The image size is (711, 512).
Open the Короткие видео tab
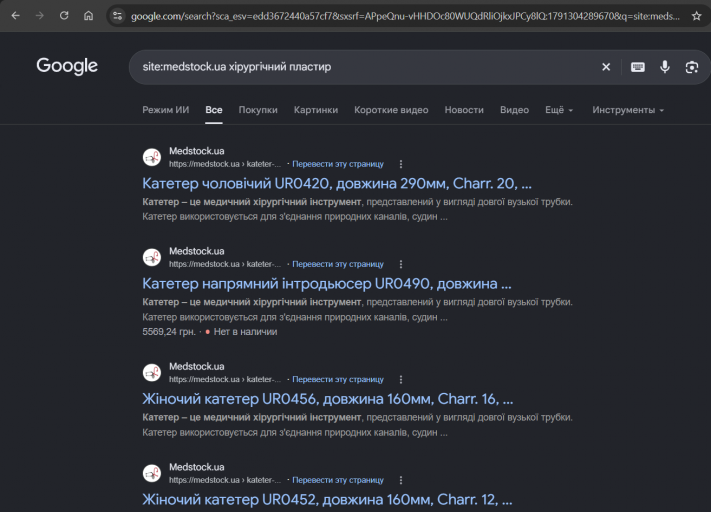click(391, 110)
